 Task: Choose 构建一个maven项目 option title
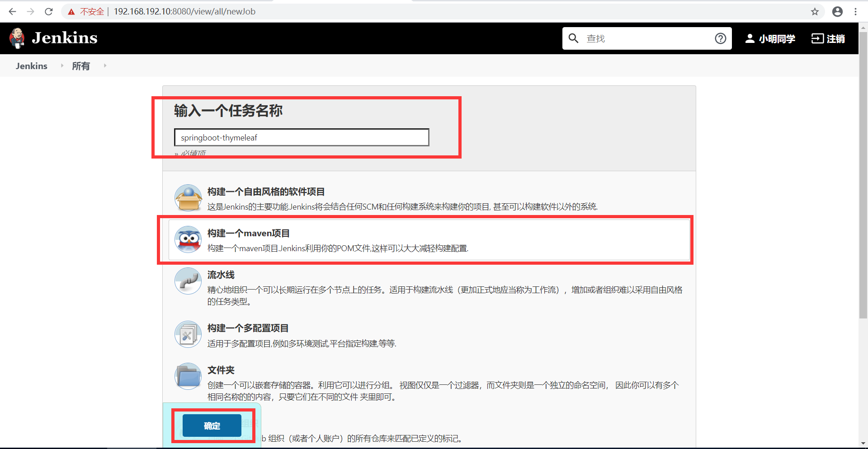click(x=248, y=233)
